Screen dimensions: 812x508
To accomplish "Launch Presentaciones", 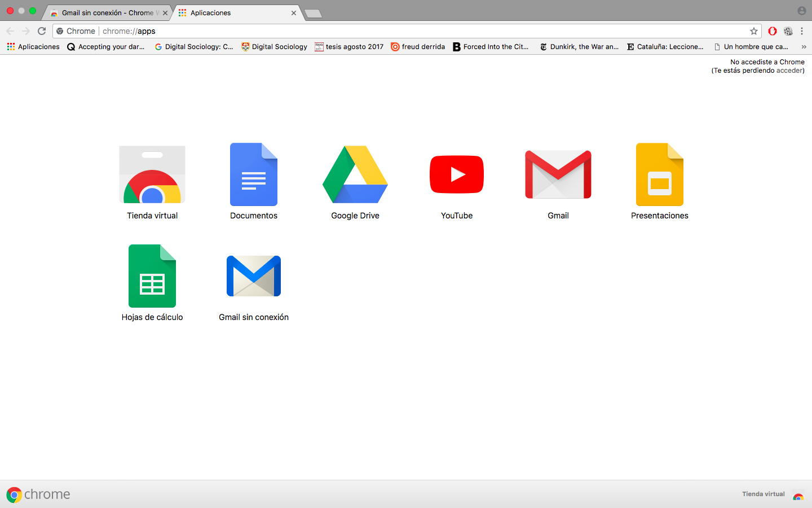I will click(660, 175).
